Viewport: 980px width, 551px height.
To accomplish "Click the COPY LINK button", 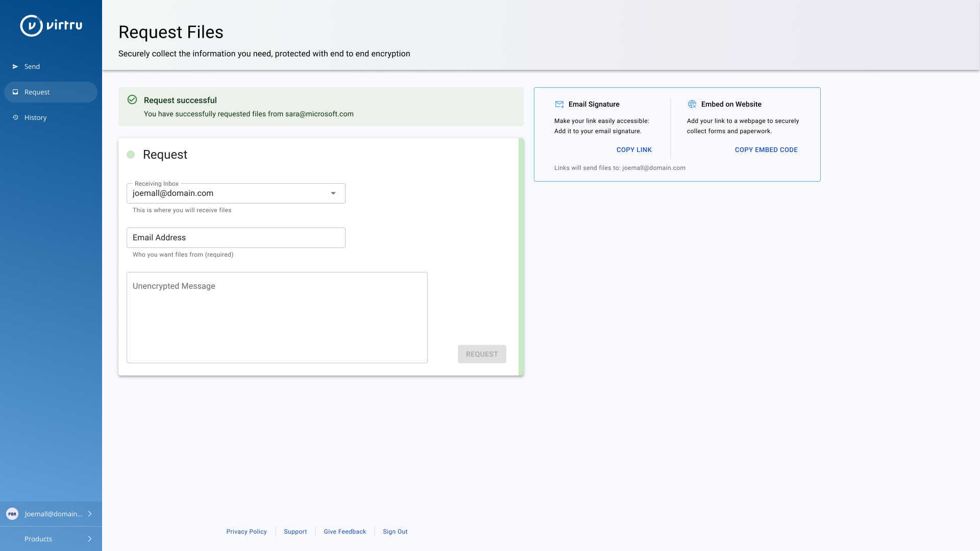I will click(634, 150).
